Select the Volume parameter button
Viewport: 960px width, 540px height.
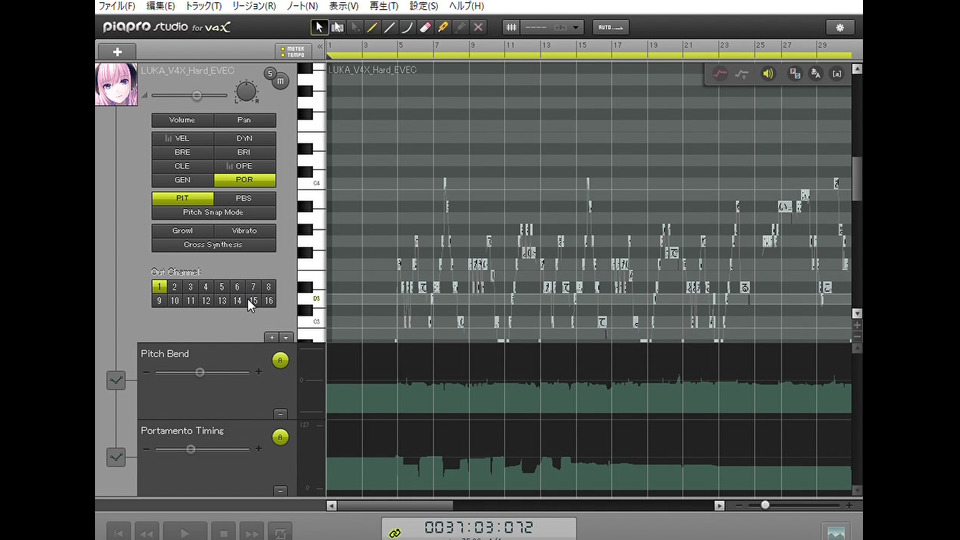pos(182,120)
